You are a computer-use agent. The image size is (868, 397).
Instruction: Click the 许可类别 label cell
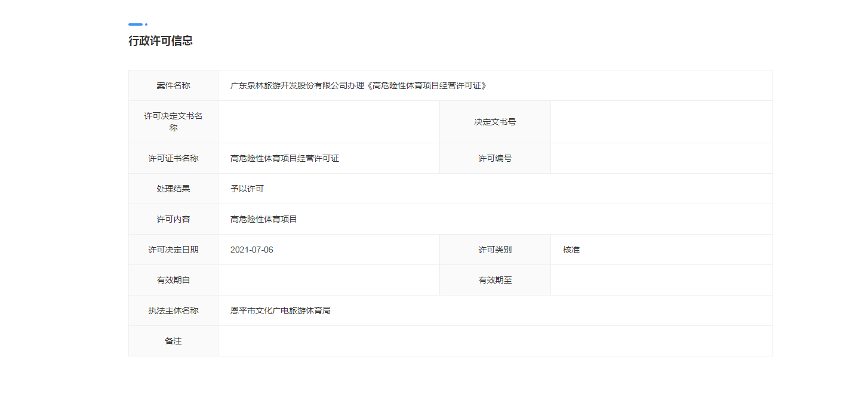pyautogui.click(x=495, y=250)
